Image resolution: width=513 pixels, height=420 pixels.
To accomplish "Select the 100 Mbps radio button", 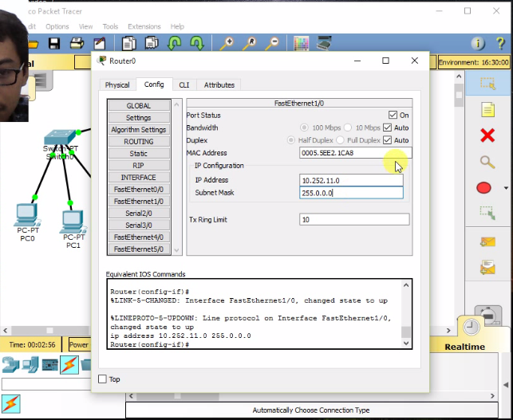I will point(304,128).
